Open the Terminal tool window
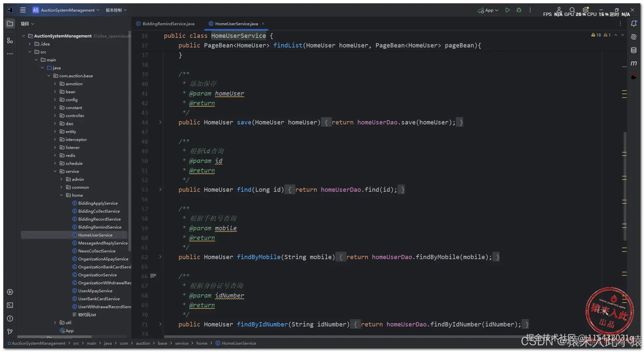The image size is (644, 352). 10,305
